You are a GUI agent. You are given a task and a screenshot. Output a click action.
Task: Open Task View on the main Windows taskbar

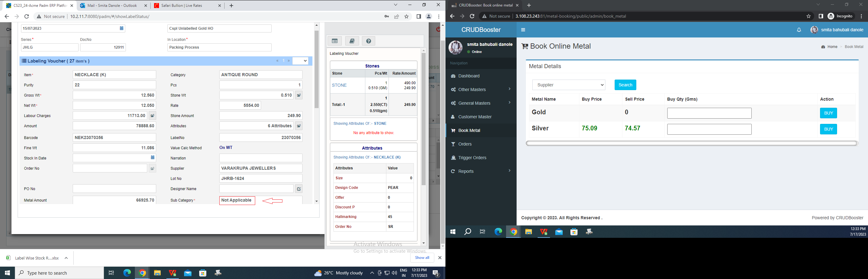point(111,273)
